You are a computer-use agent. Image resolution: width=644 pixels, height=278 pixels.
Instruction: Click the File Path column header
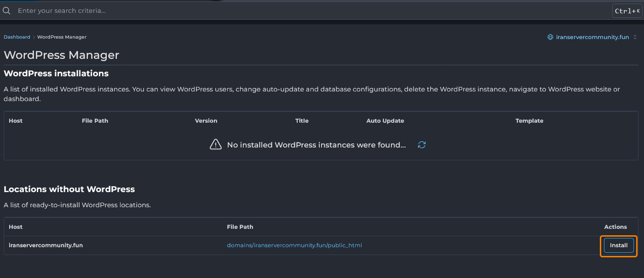pos(95,120)
